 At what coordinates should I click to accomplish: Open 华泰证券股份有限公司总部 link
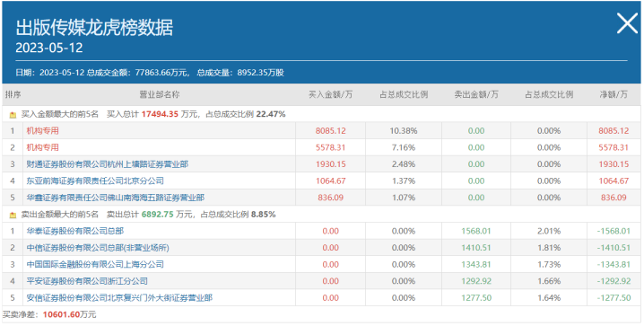[74, 231]
